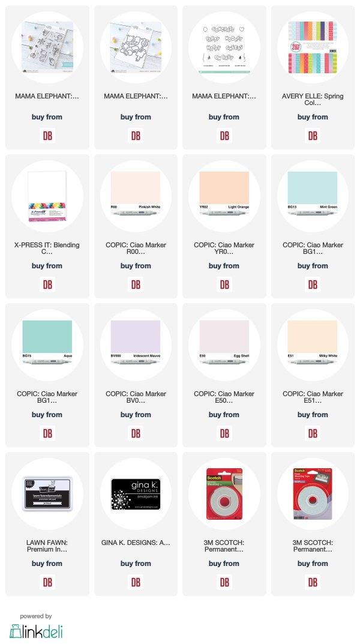
Task: Click the DB icon under Copic BV000 marker
Action: click(x=136, y=433)
